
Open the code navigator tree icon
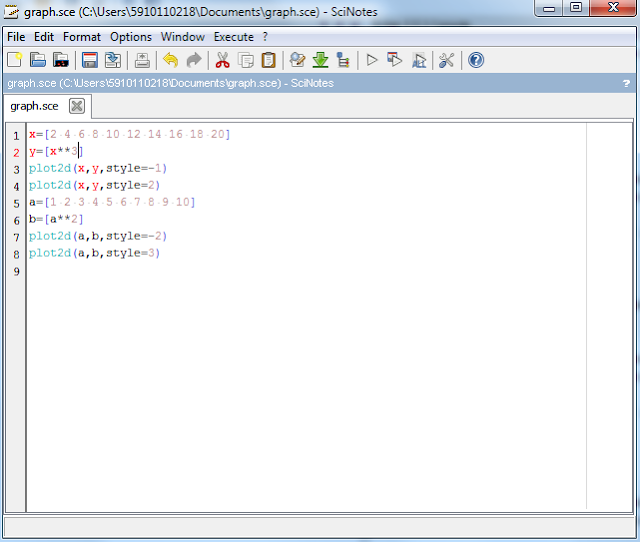point(343,60)
